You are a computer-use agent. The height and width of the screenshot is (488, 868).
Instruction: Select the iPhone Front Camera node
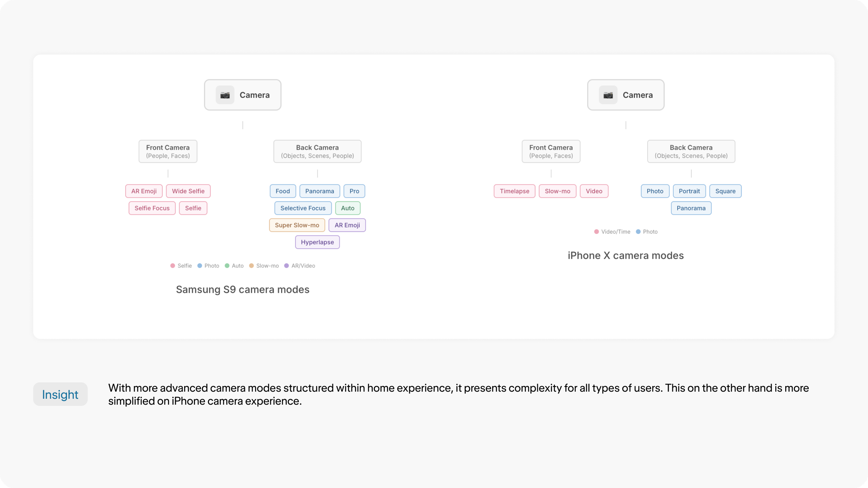point(551,152)
